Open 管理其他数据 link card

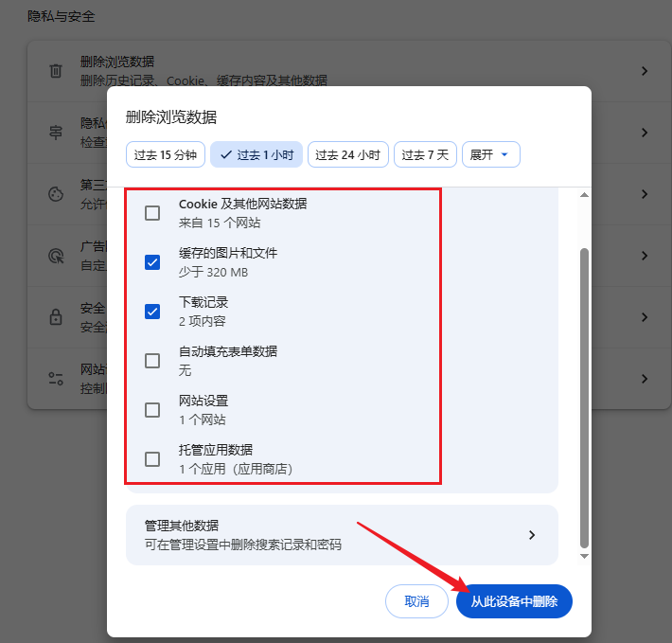click(x=342, y=535)
